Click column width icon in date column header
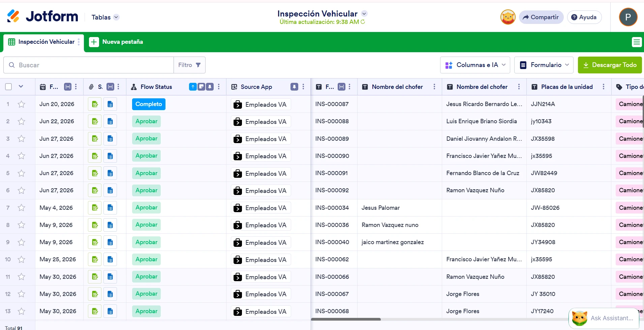This screenshot has height=330, width=644. coord(68,87)
